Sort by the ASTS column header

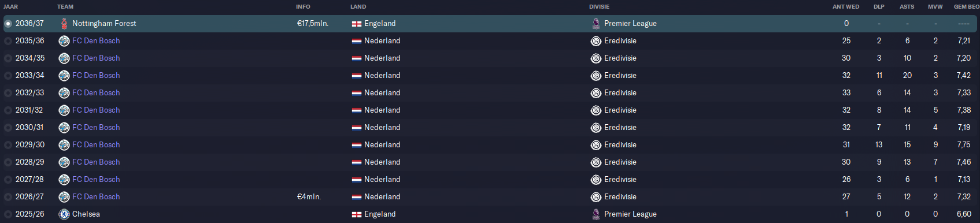click(907, 7)
